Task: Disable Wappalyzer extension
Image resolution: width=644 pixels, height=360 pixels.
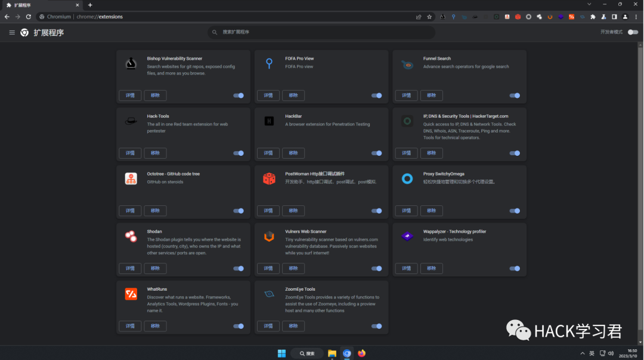Action: tap(515, 268)
